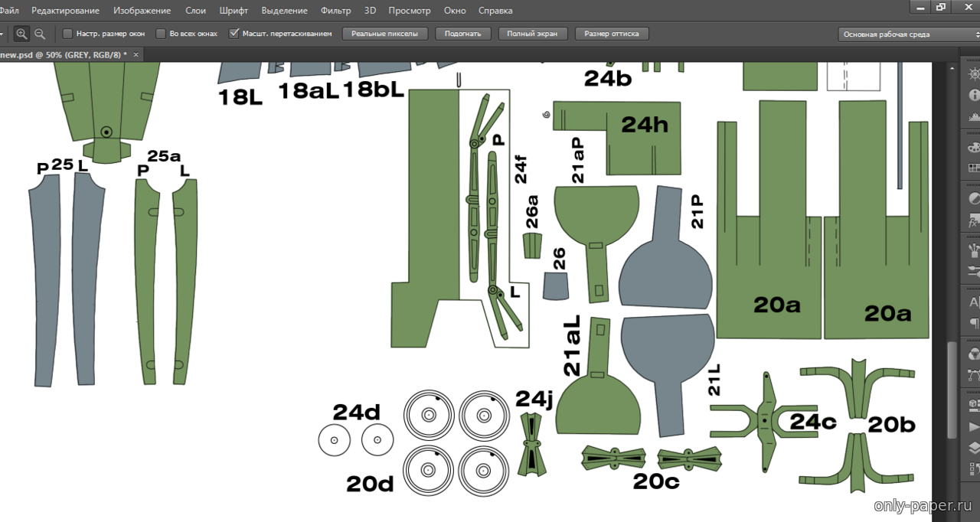This screenshot has width=980, height=522.
Task: Click the 'Подогнать' button
Action: pyautogui.click(x=463, y=34)
